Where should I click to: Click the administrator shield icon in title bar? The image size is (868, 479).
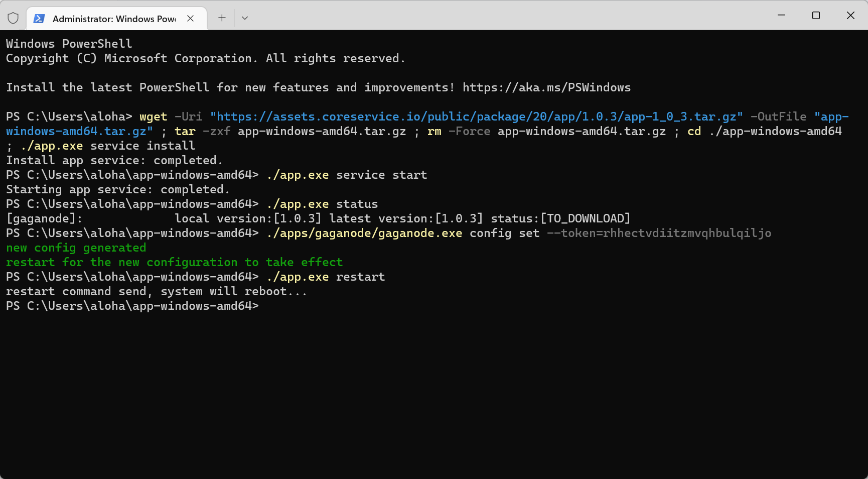pos(13,19)
